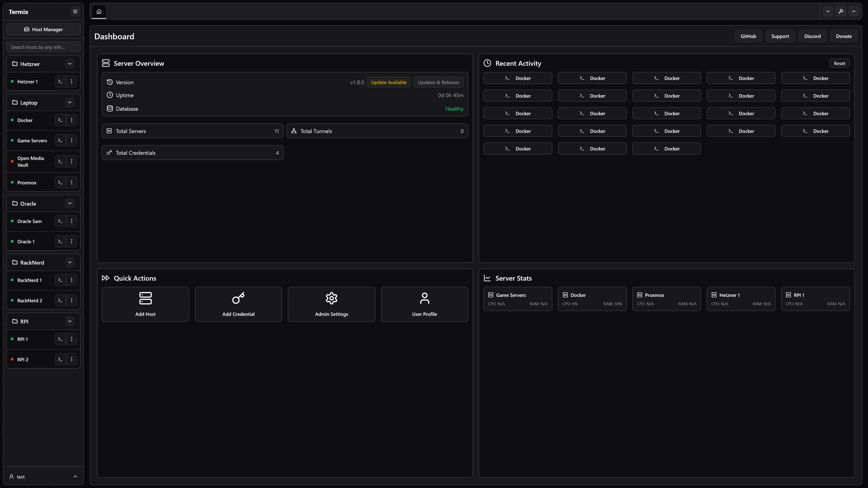Screen dimensions: 868x488
Task: Open the tools wrench icon in top bar
Action: tap(841, 12)
